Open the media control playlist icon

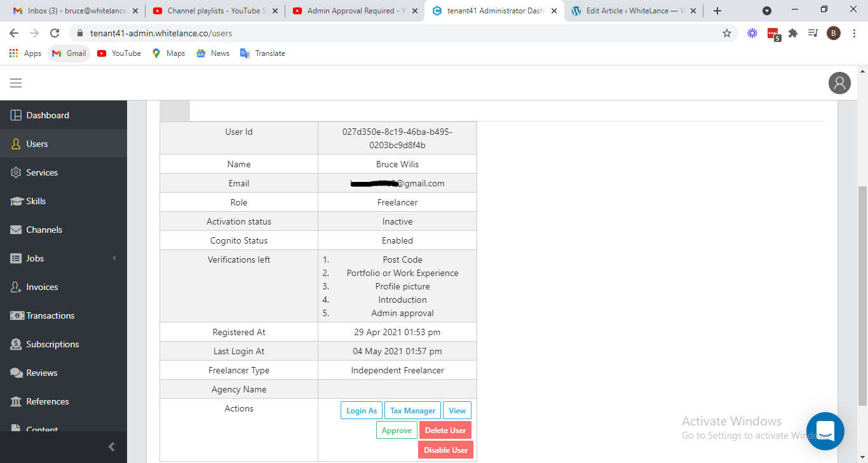tap(813, 33)
